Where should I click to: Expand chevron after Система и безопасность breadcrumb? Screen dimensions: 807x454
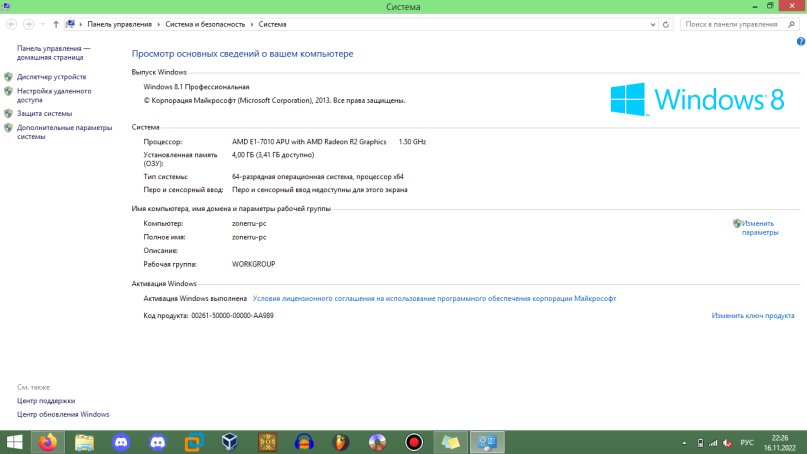coord(252,24)
